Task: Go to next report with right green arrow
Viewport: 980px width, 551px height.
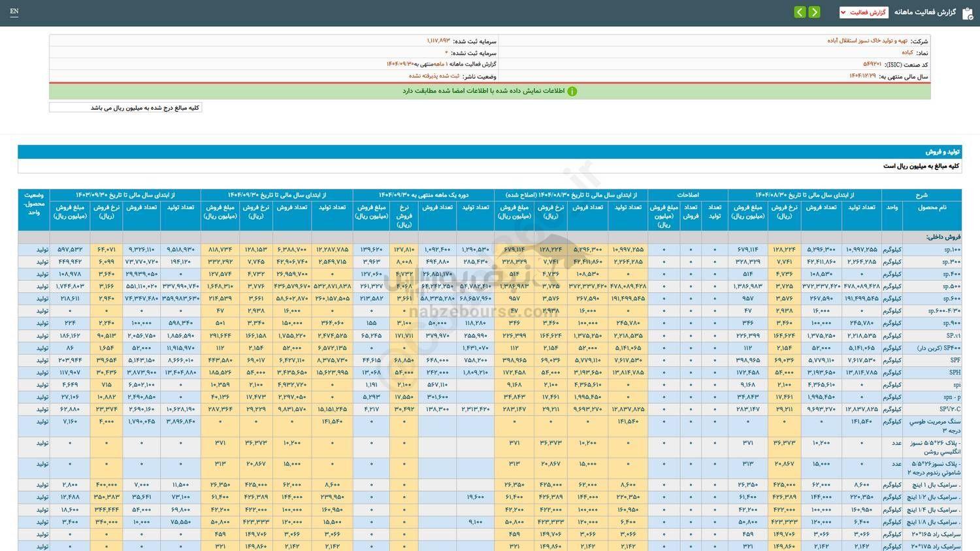Action: pos(814,12)
